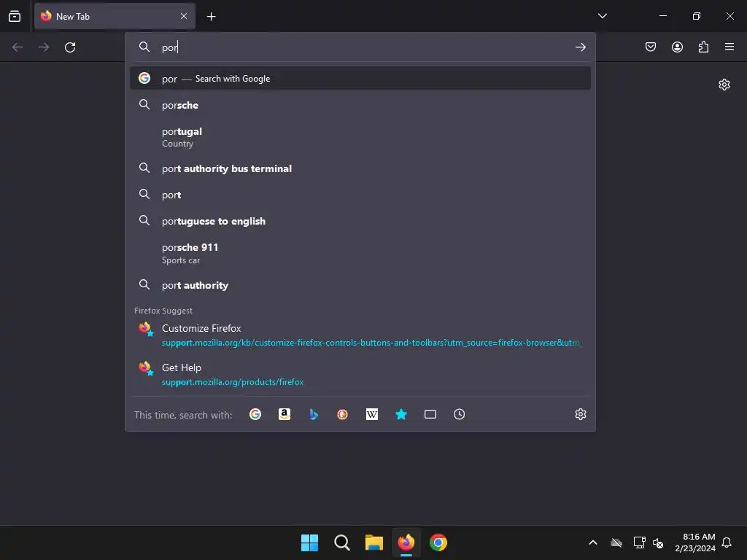Expand the list all tabs chevron
This screenshot has width=747, height=560.
tap(602, 16)
